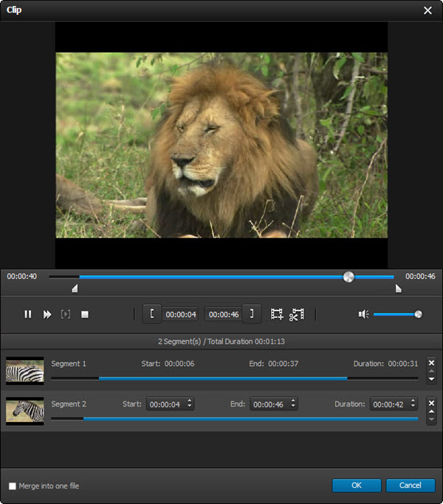Move Segment 1 down
This screenshot has height=504, width=443.
pyautogui.click(x=431, y=379)
